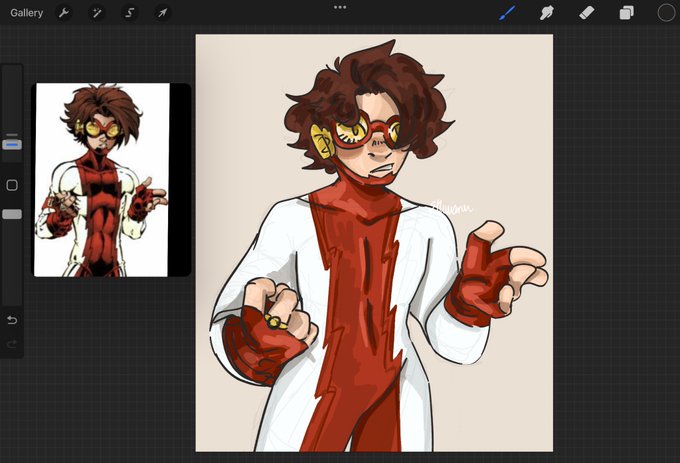Return to the Gallery

[x=26, y=13]
